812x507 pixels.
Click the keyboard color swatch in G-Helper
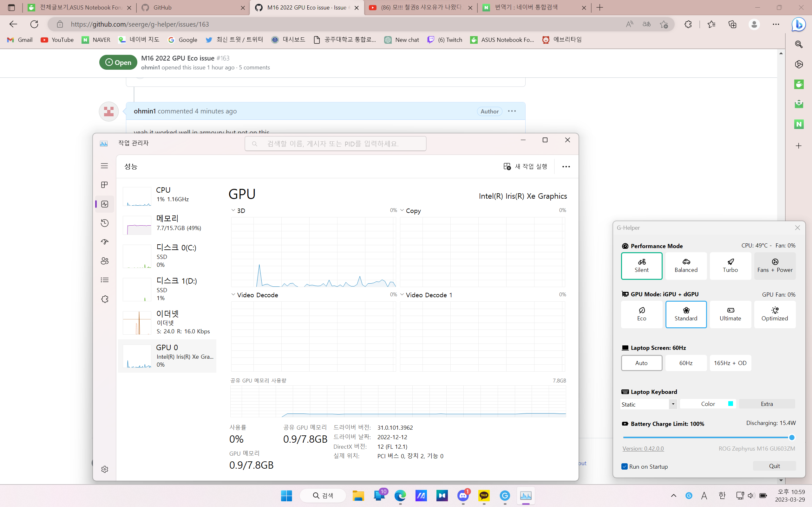pyautogui.click(x=730, y=403)
